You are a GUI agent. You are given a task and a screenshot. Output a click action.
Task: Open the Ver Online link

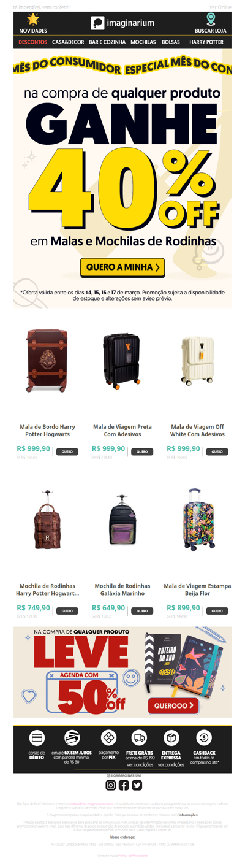[221, 6]
